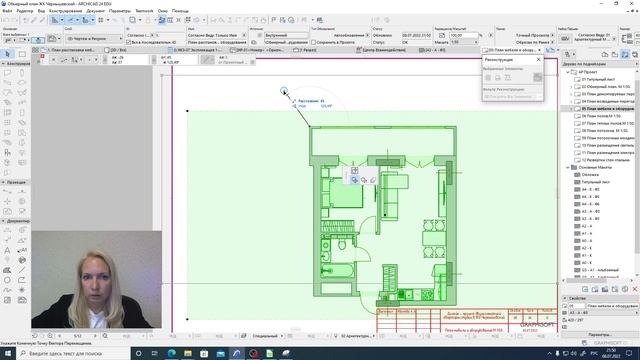Select the Text tool (A) in toolbox
The image size is (640, 360).
[x=7, y=250]
